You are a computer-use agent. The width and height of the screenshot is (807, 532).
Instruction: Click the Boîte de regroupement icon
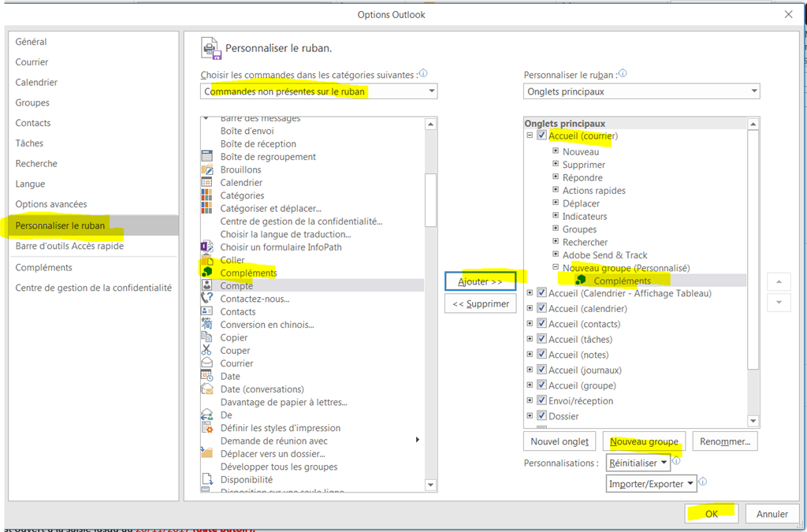click(207, 156)
